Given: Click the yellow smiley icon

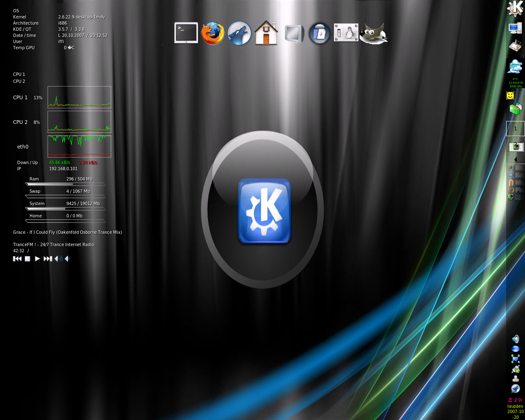Looking at the screenshot, I should tap(510, 96).
